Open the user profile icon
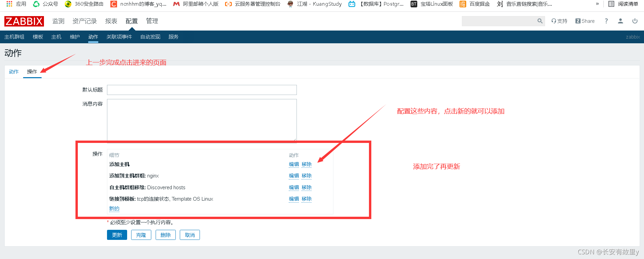The width and height of the screenshot is (644, 259). pyautogui.click(x=621, y=21)
